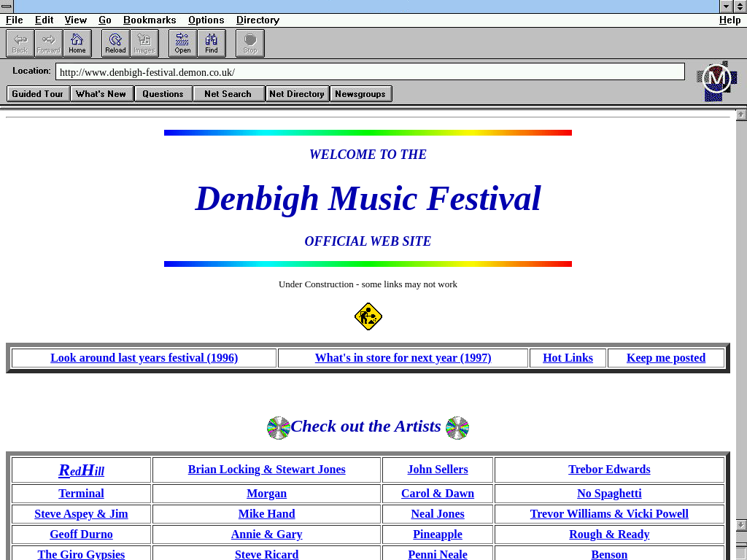Open the Mike Hand link
This screenshot has height=560, width=747.
[267, 514]
